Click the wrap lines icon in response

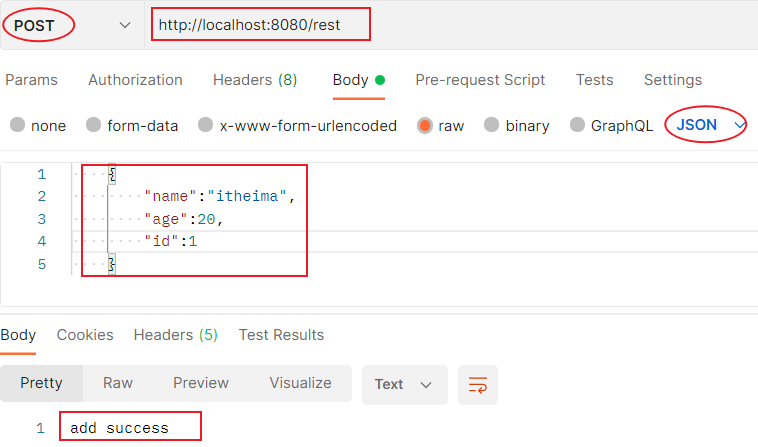pos(478,384)
